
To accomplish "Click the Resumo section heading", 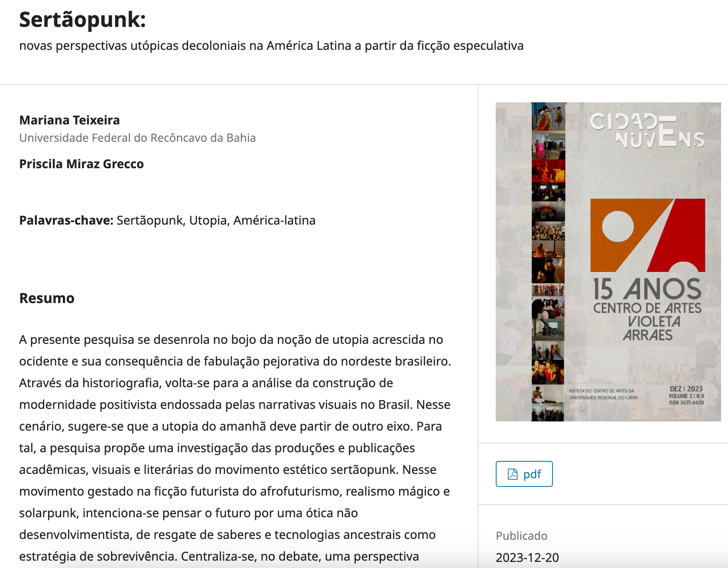I will (x=47, y=298).
